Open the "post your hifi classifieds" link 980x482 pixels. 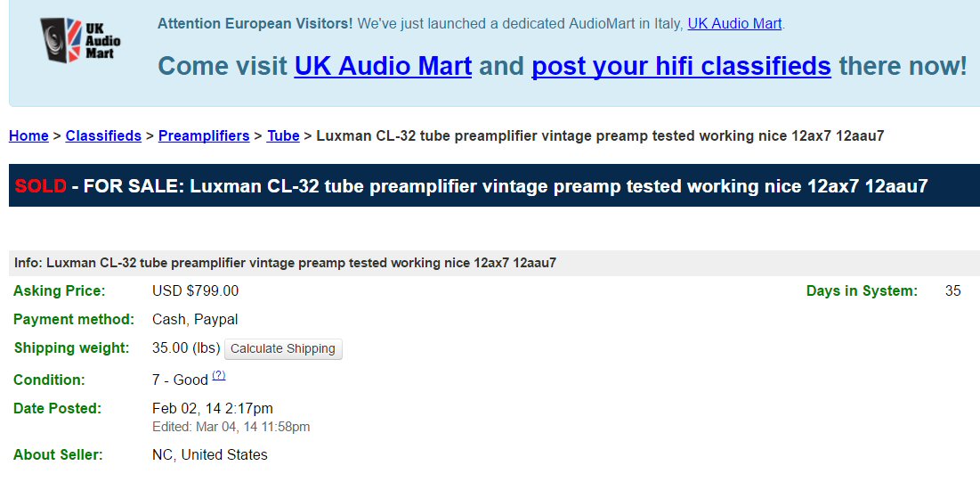[x=681, y=66]
